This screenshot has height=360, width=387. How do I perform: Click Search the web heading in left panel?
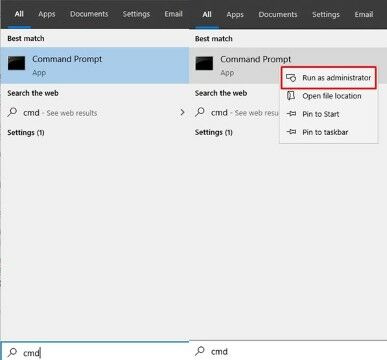(x=33, y=93)
